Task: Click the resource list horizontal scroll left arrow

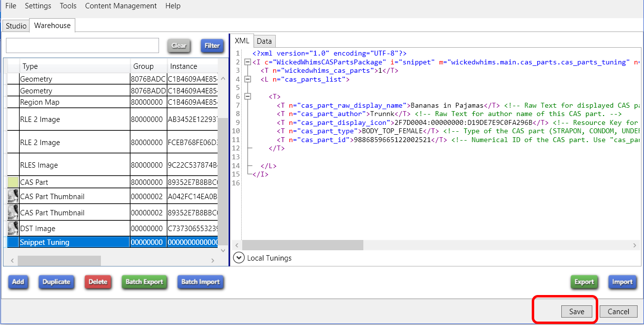Action: coord(12,261)
